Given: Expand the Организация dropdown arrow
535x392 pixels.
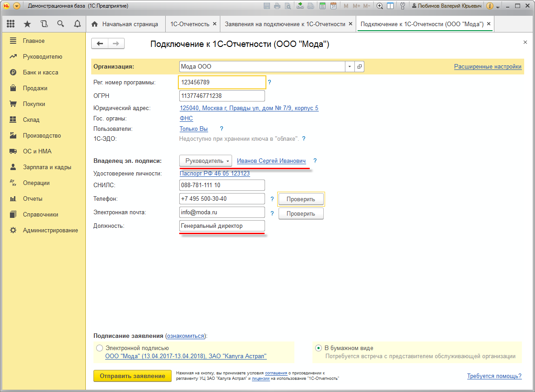Looking at the screenshot, I should click(349, 66).
